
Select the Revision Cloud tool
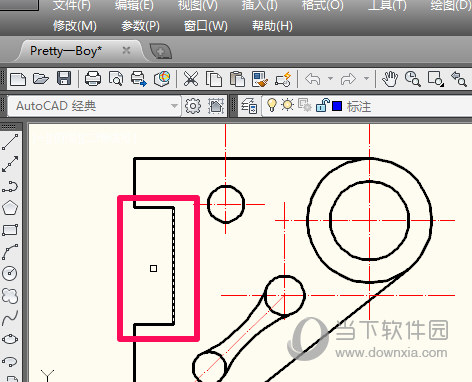pos(10,296)
